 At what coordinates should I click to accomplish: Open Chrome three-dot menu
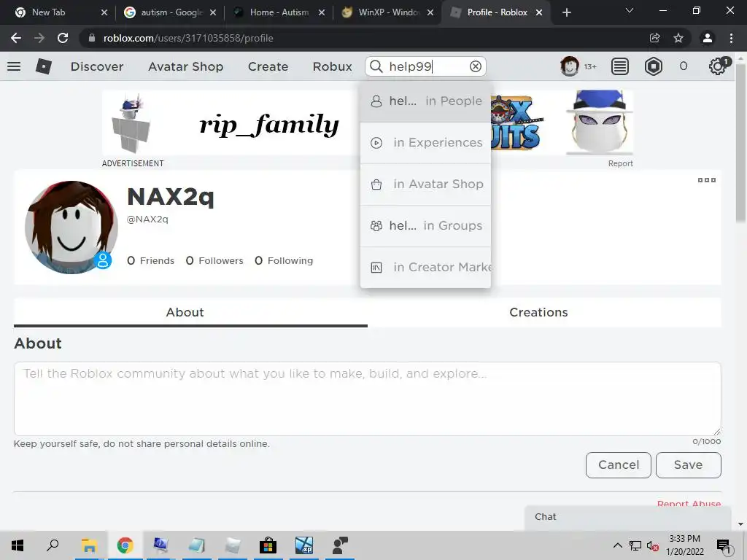[x=731, y=38]
